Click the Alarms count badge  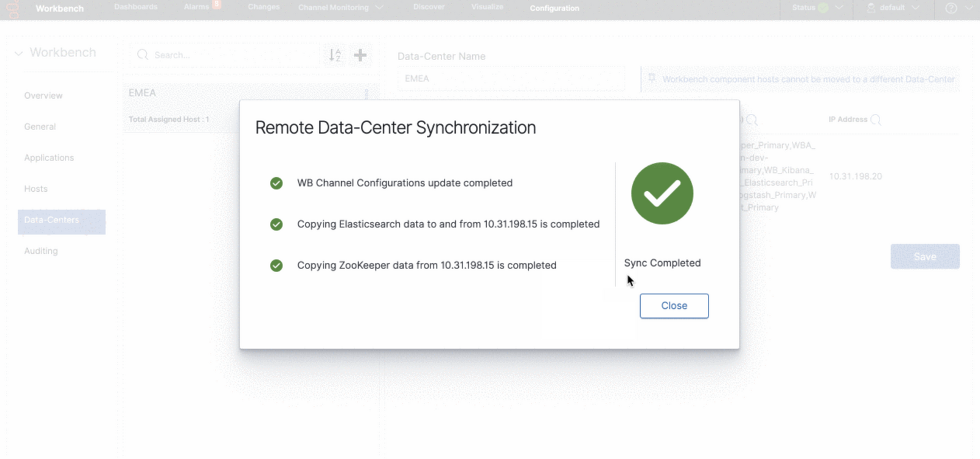click(x=216, y=4)
